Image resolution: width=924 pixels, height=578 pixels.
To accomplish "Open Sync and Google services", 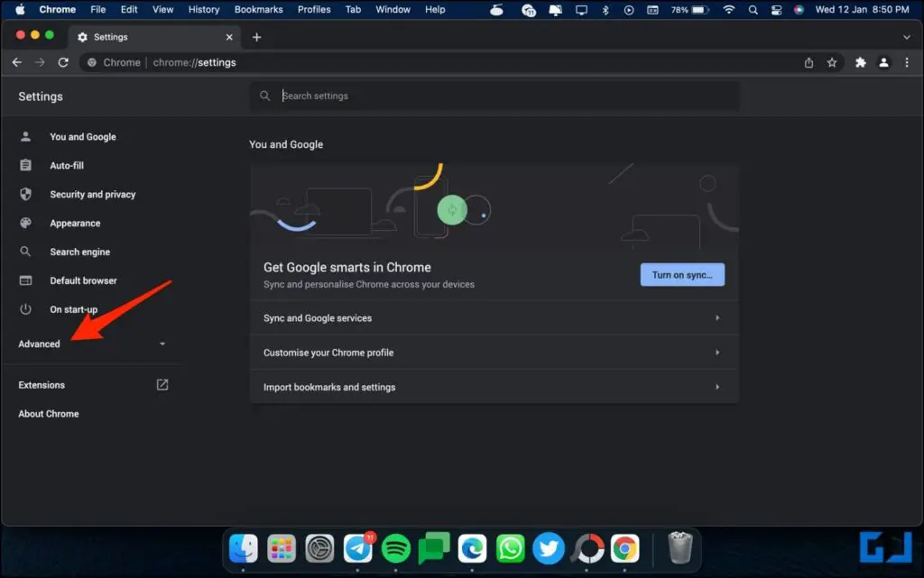I will pos(494,317).
